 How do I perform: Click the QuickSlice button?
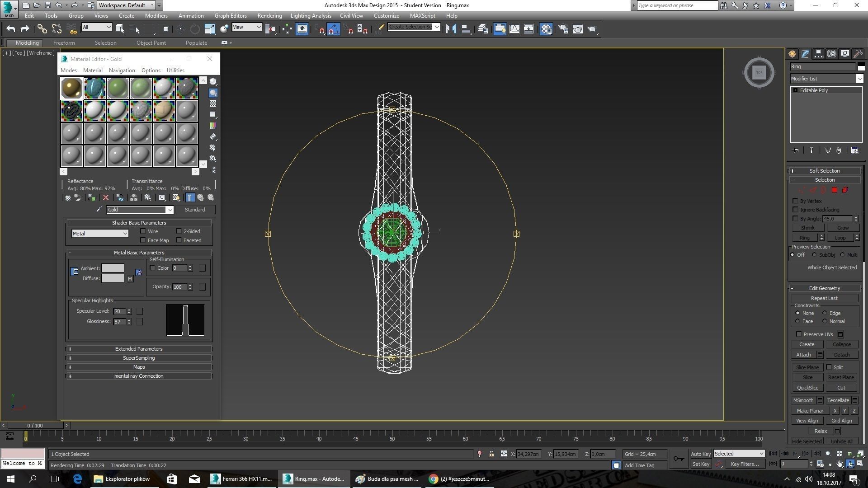pyautogui.click(x=807, y=388)
